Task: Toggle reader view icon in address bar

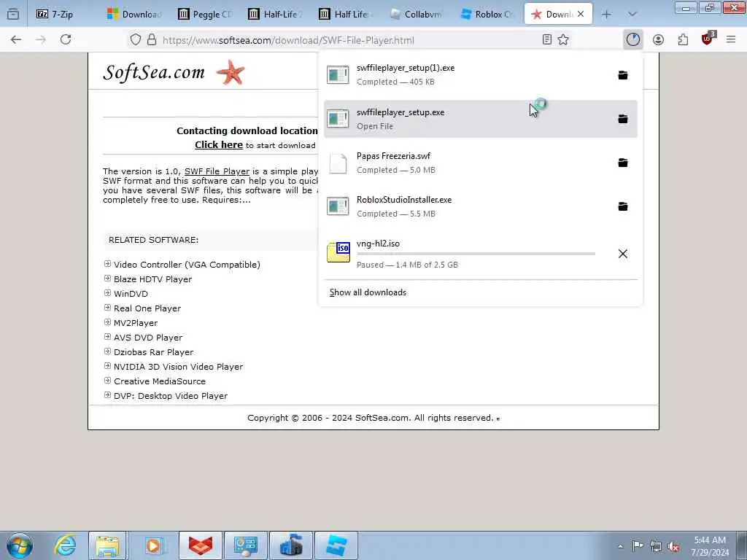Action: click(547, 40)
